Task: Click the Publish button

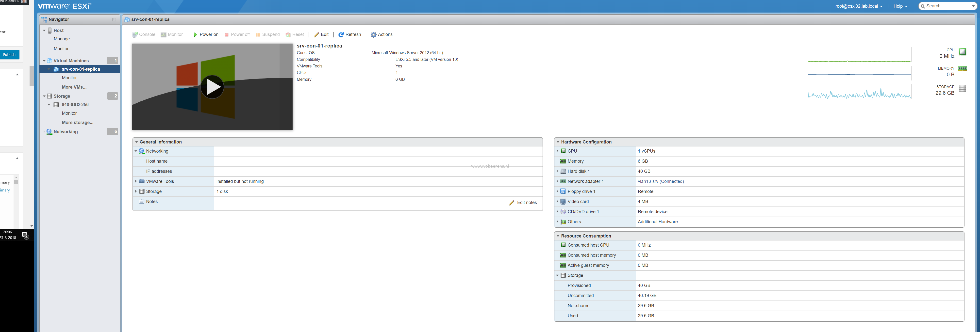Action: point(9,54)
